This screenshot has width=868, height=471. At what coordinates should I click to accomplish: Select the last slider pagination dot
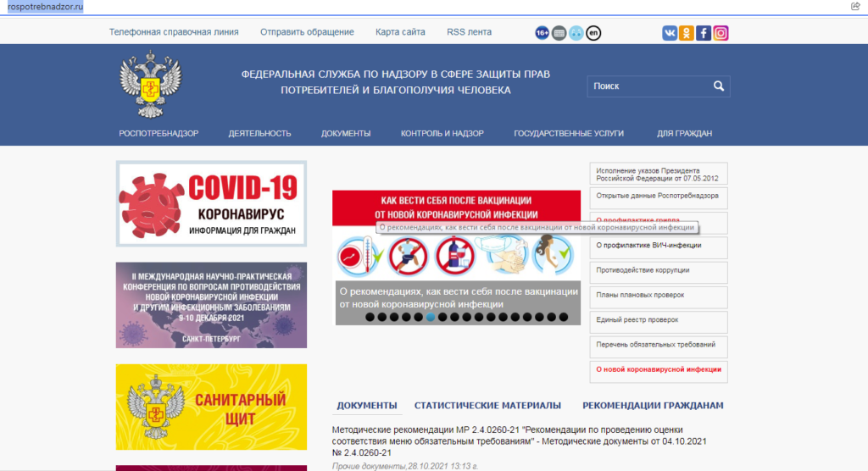tap(564, 317)
